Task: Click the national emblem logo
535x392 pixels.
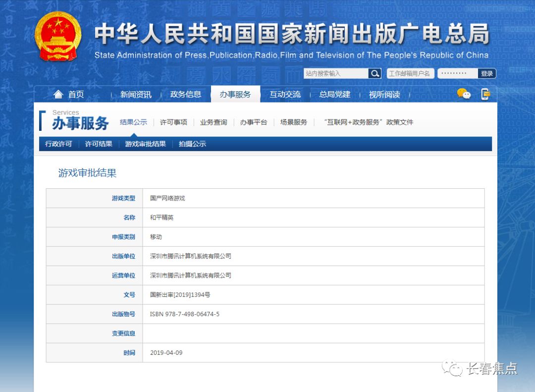Action: (58, 37)
